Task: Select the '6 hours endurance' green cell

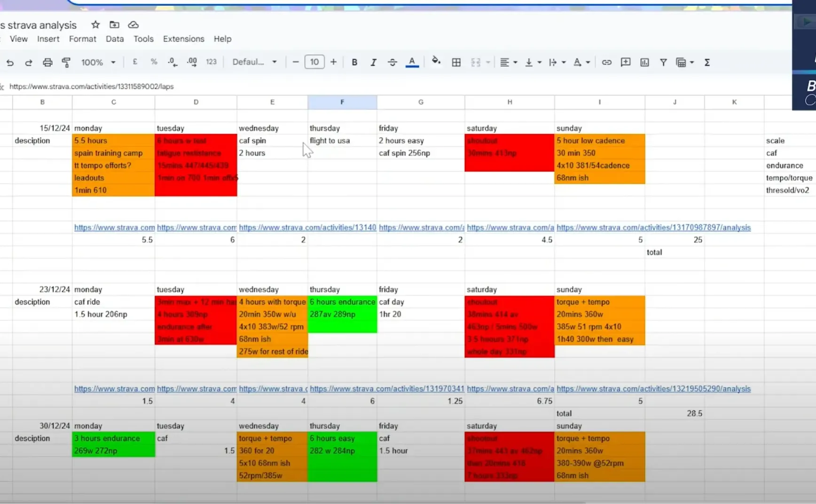Action: pyautogui.click(x=342, y=302)
